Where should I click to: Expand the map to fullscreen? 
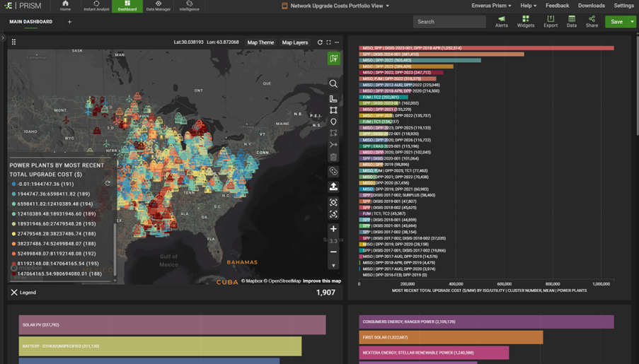coord(328,42)
